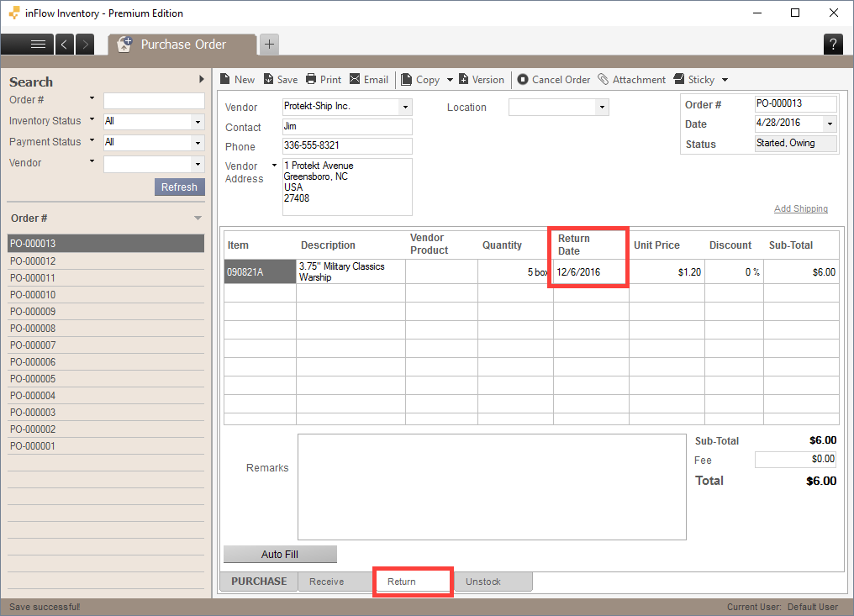Screen dimensions: 854x616
Task: Switch to the Purchase Order tab
Action: click(x=182, y=44)
